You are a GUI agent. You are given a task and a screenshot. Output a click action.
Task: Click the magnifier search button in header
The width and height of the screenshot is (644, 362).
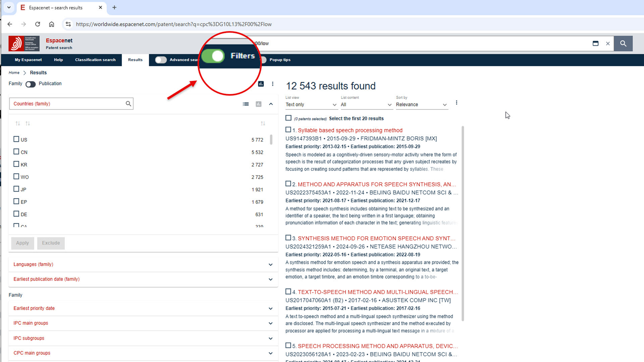(623, 44)
